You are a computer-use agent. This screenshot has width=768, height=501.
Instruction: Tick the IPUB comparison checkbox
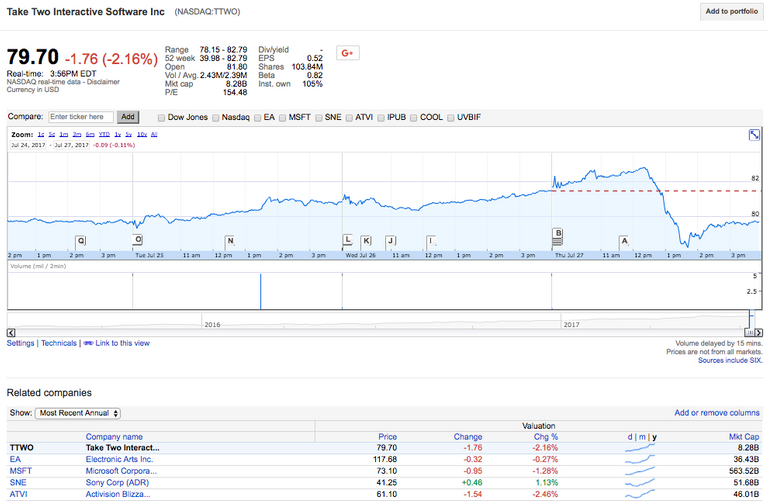(x=381, y=118)
